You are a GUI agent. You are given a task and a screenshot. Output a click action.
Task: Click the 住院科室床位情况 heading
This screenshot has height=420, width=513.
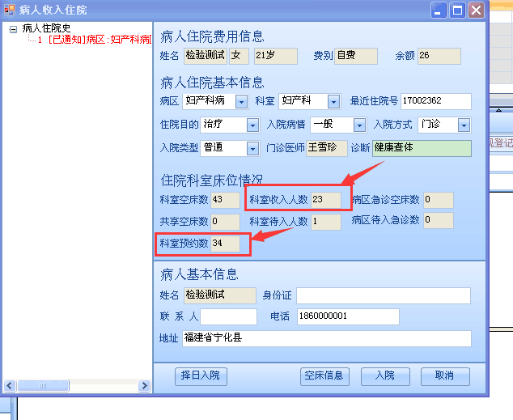(x=212, y=180)
